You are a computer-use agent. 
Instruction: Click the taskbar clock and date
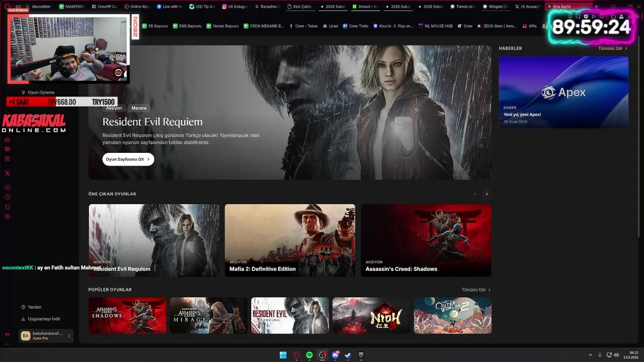point(632,355)
